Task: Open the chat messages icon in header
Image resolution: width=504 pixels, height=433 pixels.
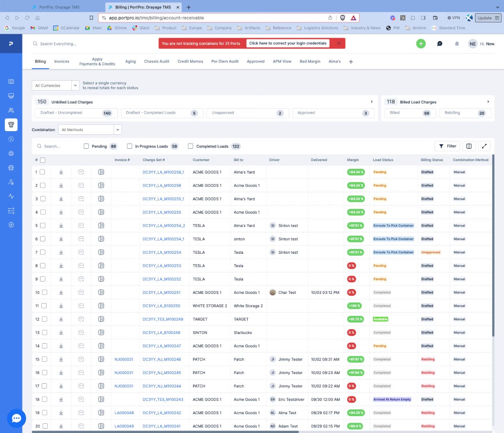Action: click(x=439, y=44)
